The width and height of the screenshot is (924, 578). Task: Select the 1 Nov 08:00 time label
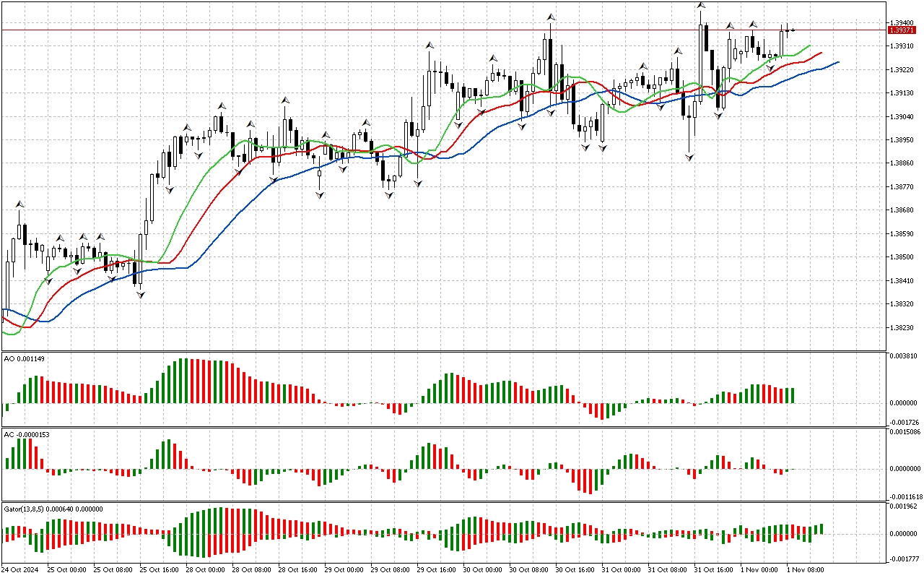pyautogui.click(x=804, y=569)
